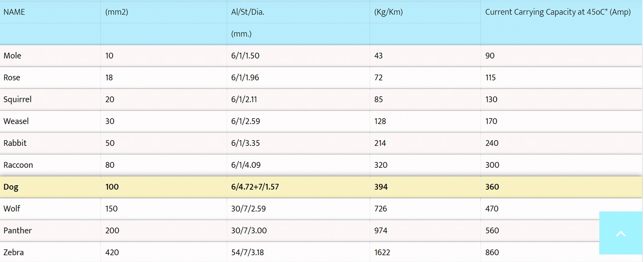Click the Current Carrying Capacity header
Image resolution: width=644 pixels, height=262 pixels.
[x=558, y=12]
